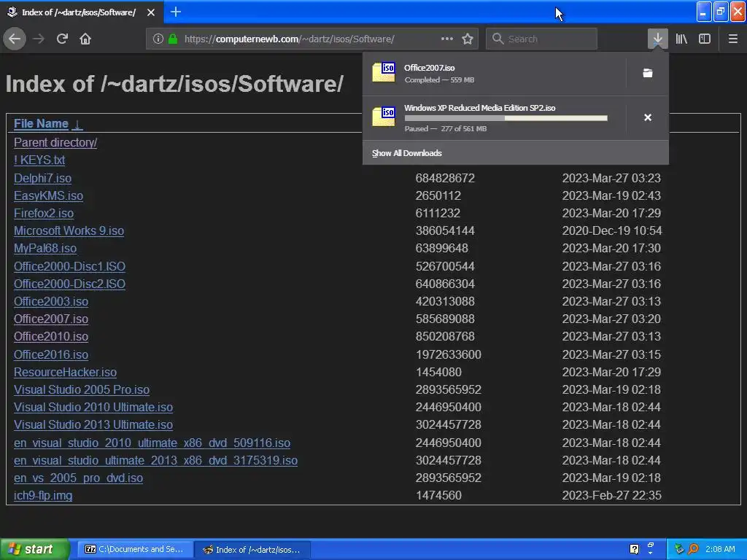The height and width of the screenshot is (560, 747).
Task: Open the Library bookshelf icon
Action: point(681,39)
